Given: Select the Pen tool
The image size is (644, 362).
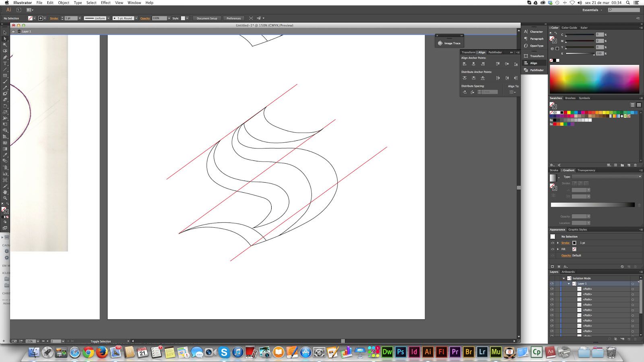Looking at the screenshot, I should click(x=5, y=57).
